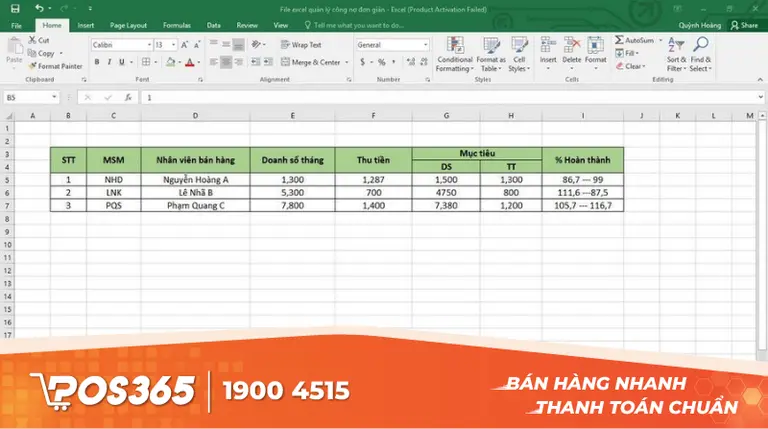Image resolution: width=768 pixels, height=429 pixels.
Task: Click the Format cells icon
Action: [x=596, y=44]
